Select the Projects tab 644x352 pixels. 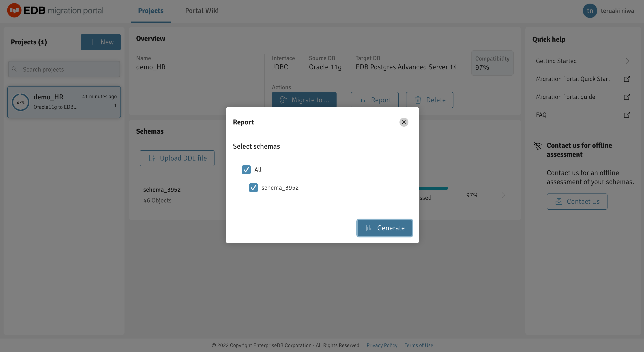click(150, 11)
